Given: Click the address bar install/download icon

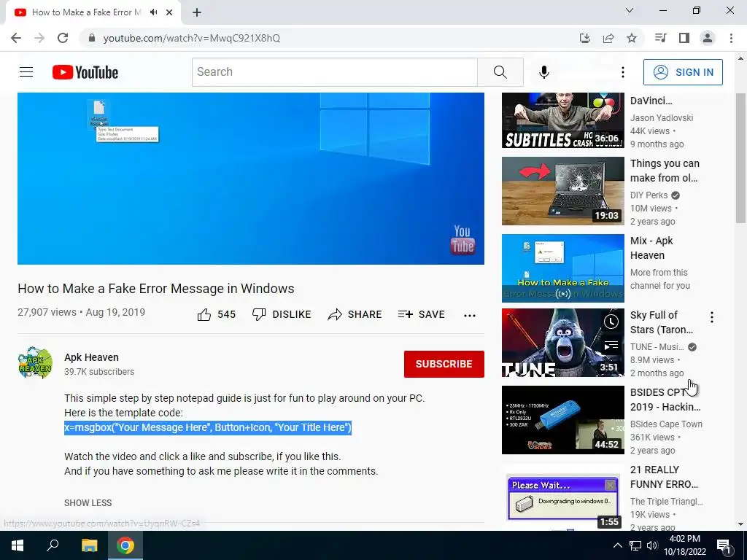Looking at the screenshot, I should (585, 38).
